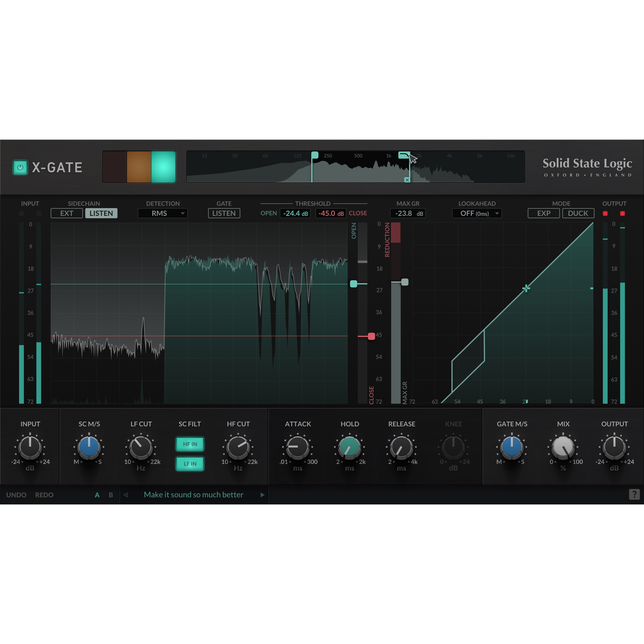This screenshot has height=644, width=644.
Task: Click the UNDO button
Action: pyautogui.click(x=16, y=495)
